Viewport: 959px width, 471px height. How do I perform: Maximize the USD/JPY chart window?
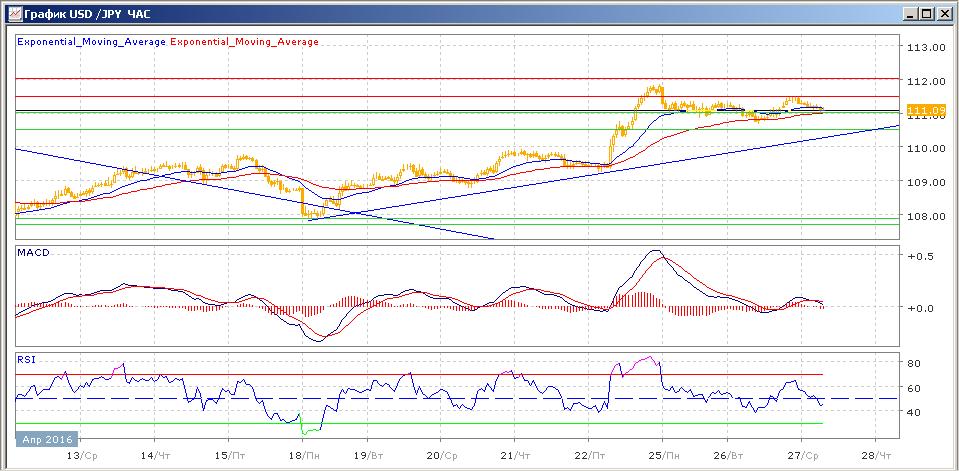pyautogui.click(x=926, y=13)
